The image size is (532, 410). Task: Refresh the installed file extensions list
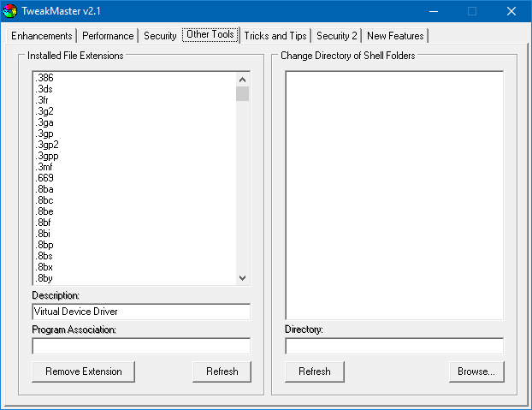(x=222, y=371)
